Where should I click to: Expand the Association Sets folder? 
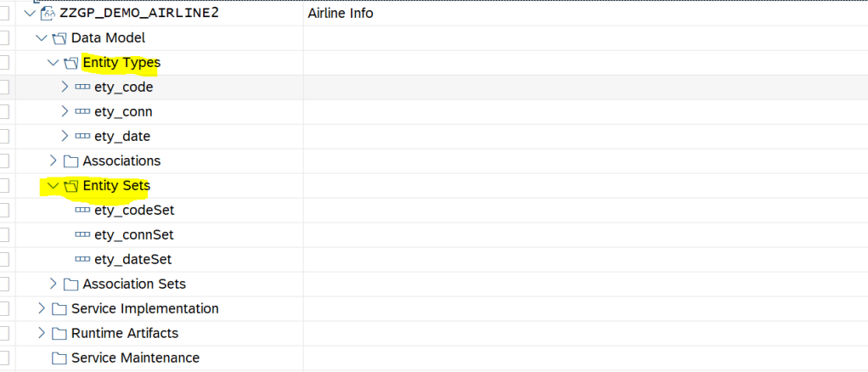point(54,285)
